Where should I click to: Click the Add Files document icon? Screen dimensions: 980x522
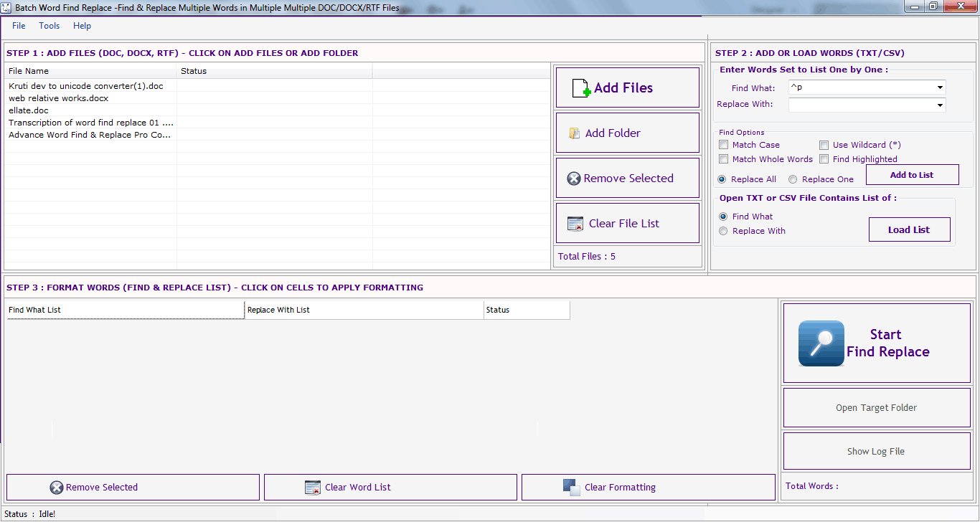coord(581,88)
